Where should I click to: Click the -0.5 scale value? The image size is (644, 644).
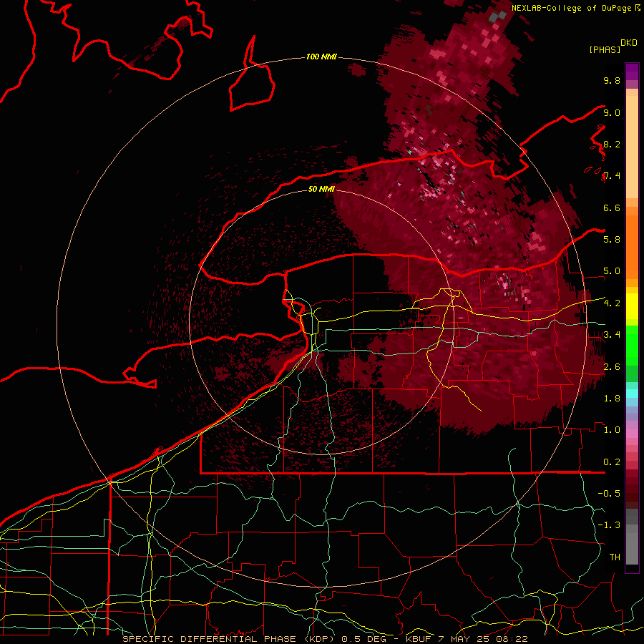click(609, 494)
